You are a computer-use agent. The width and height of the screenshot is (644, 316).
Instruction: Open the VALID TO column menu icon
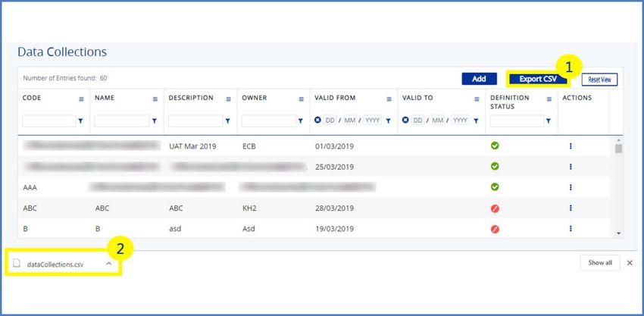(477, 99)
